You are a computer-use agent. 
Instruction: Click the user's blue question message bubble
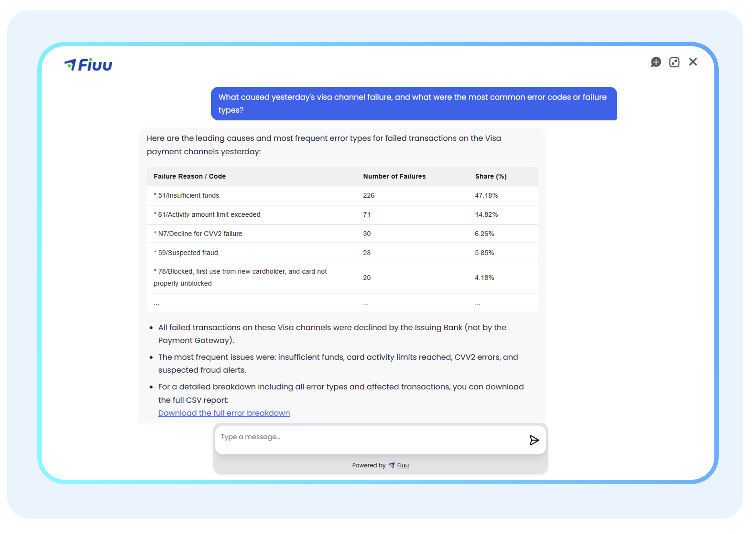point(414,104)
